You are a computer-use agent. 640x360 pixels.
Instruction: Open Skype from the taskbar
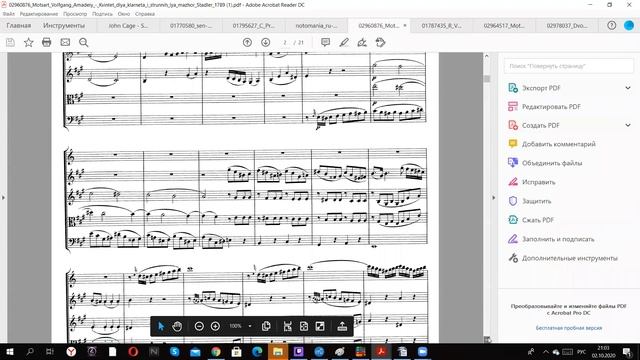pos(175,351)
